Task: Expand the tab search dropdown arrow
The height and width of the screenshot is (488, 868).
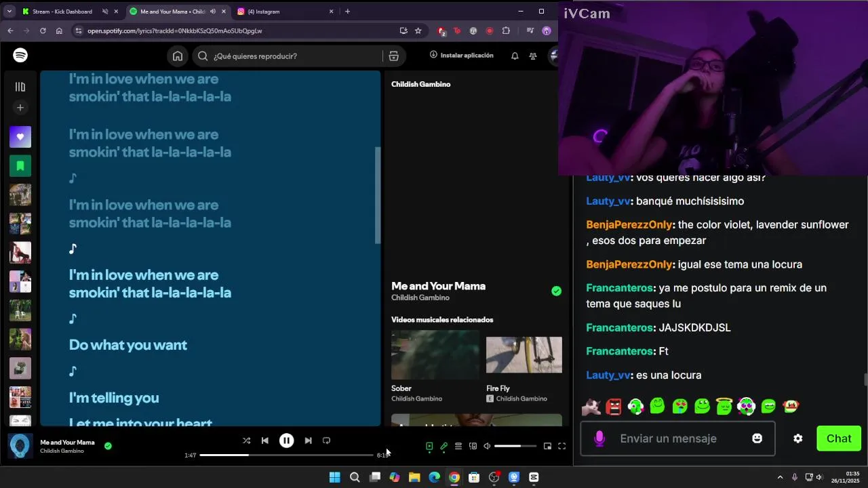Action: (9, 12)
